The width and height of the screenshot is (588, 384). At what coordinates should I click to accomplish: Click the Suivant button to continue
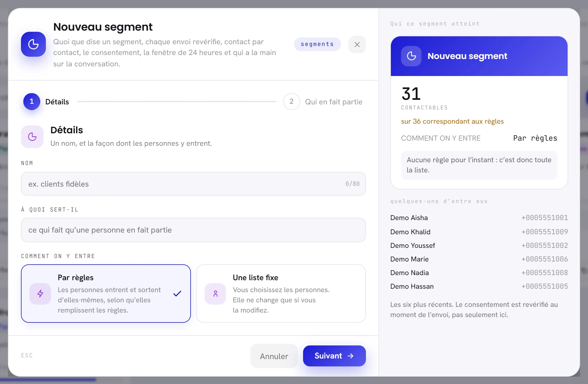pyautogui.click(x=334, y=356)
